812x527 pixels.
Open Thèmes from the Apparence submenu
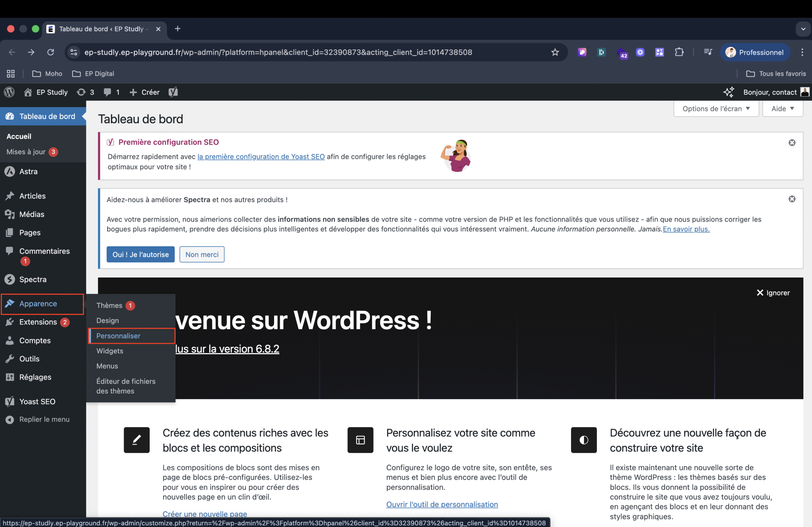pyautogui.click(x=108, y=306)
